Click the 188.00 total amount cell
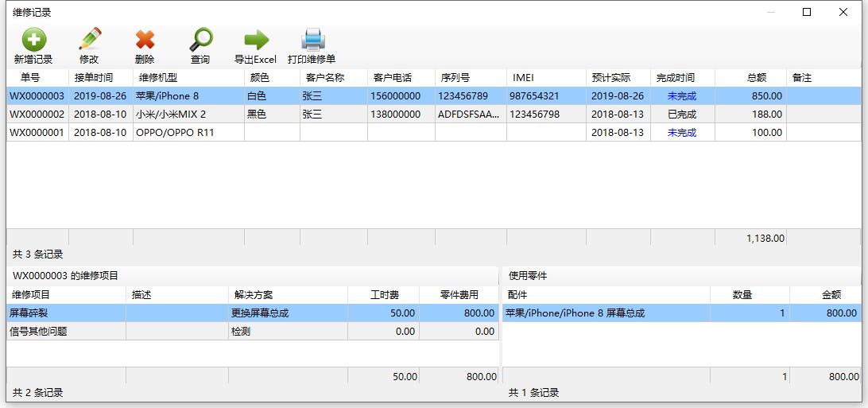 (x=750, y=114)
